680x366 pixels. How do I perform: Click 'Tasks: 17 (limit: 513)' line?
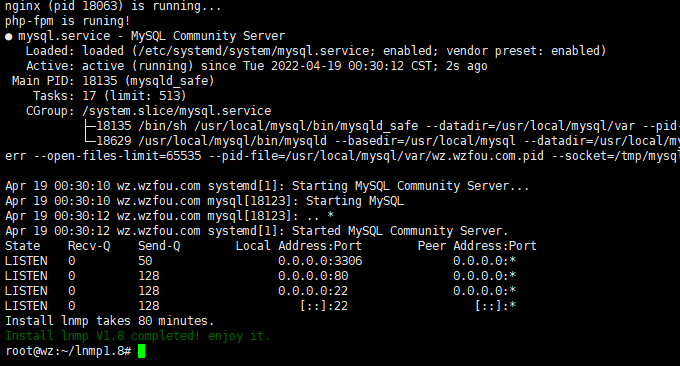click(110, 96)
